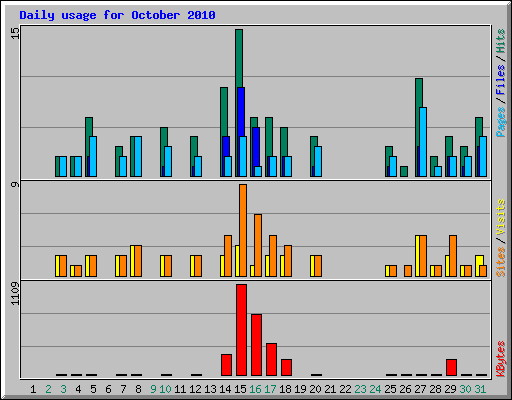Click the small green Hits bar for day 26
The width and height of the screenshot is (512, 400).
(x=404, y=171)
